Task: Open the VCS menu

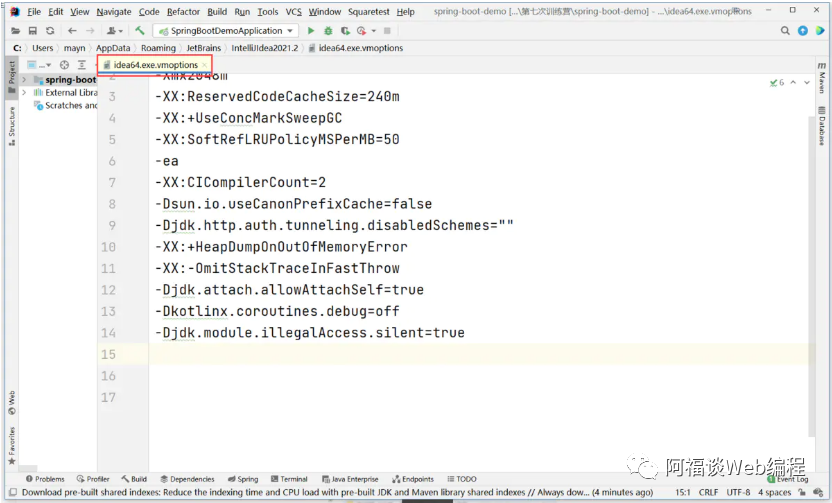Action: coord(293,11)
